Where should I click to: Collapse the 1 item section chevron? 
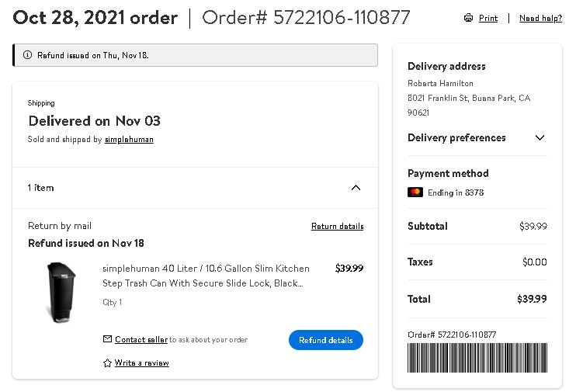click(x=356, y=188)
